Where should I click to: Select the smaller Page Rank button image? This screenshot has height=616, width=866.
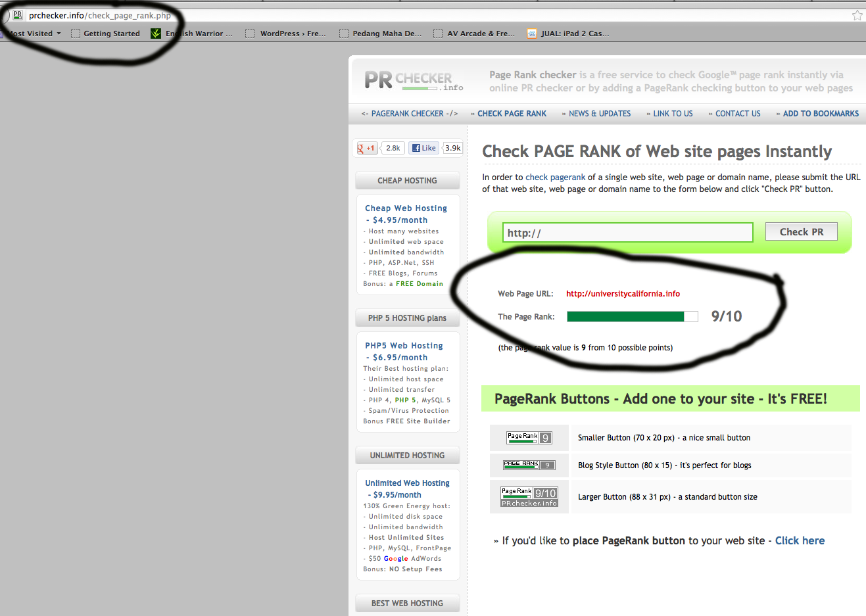529,437
